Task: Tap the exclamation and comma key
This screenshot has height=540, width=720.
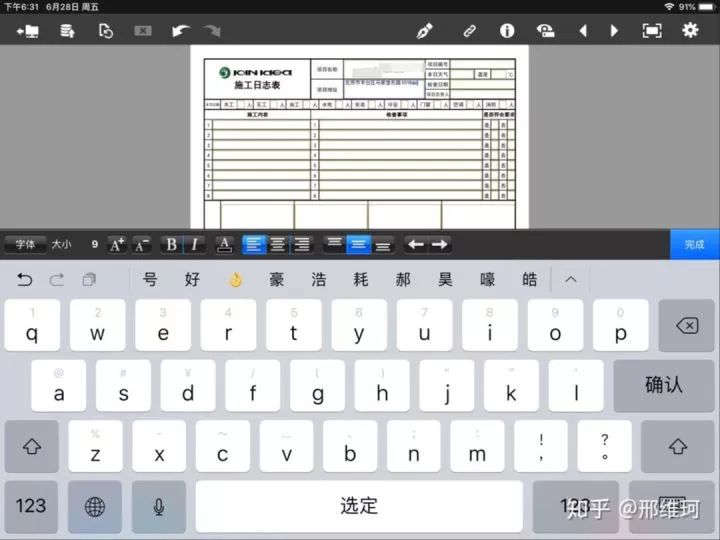Action: click(541, 446)
